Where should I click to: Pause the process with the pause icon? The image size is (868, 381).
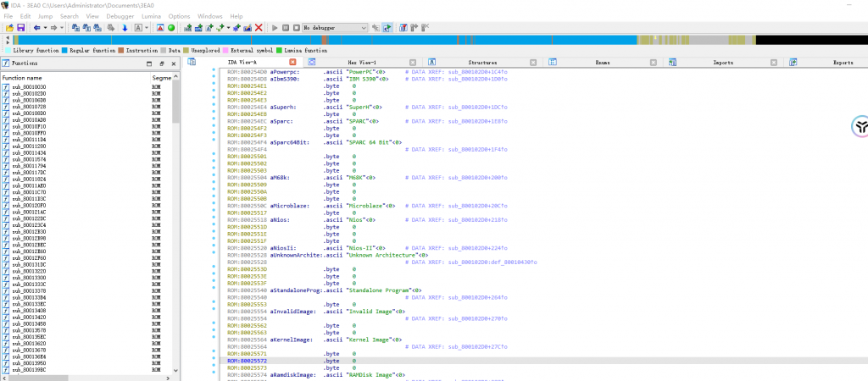(285, 28)
